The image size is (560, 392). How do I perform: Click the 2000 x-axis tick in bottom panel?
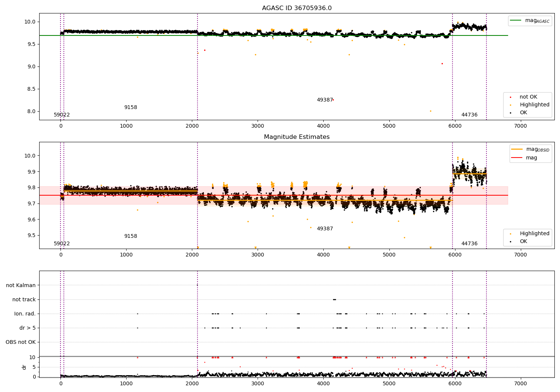(x=192, y=384)
